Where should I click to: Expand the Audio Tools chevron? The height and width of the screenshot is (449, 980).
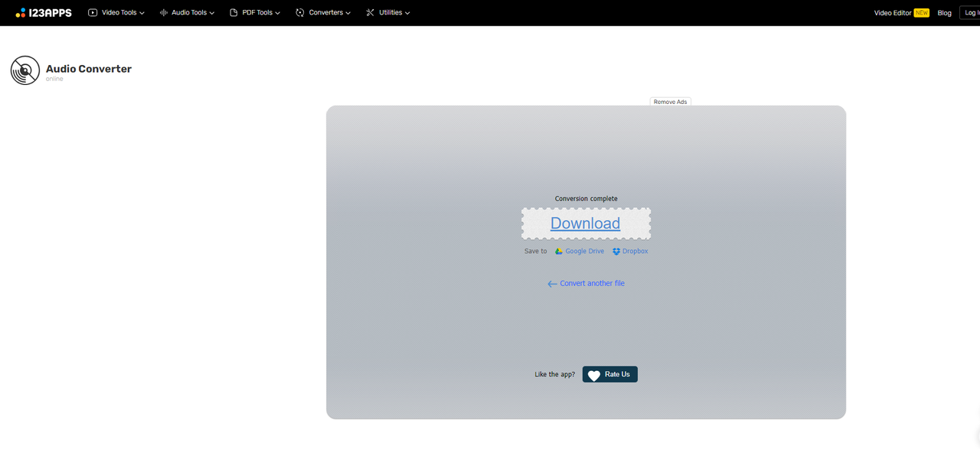pos(212,13)
